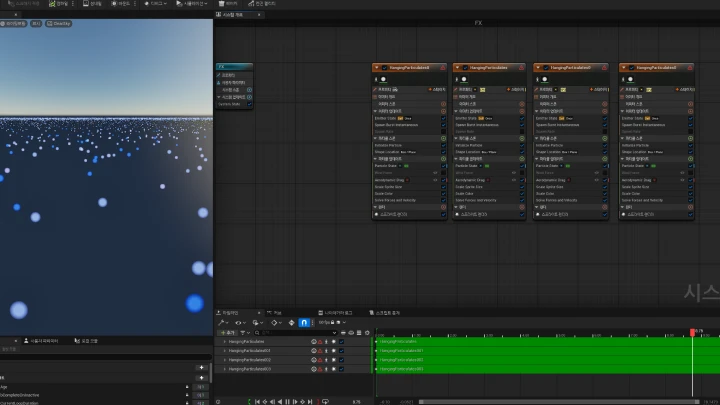Image resolution: width=720 pixels, height=405 pixels.
Task: Open the User Parameters tab
Action: [x=41, y=341]
